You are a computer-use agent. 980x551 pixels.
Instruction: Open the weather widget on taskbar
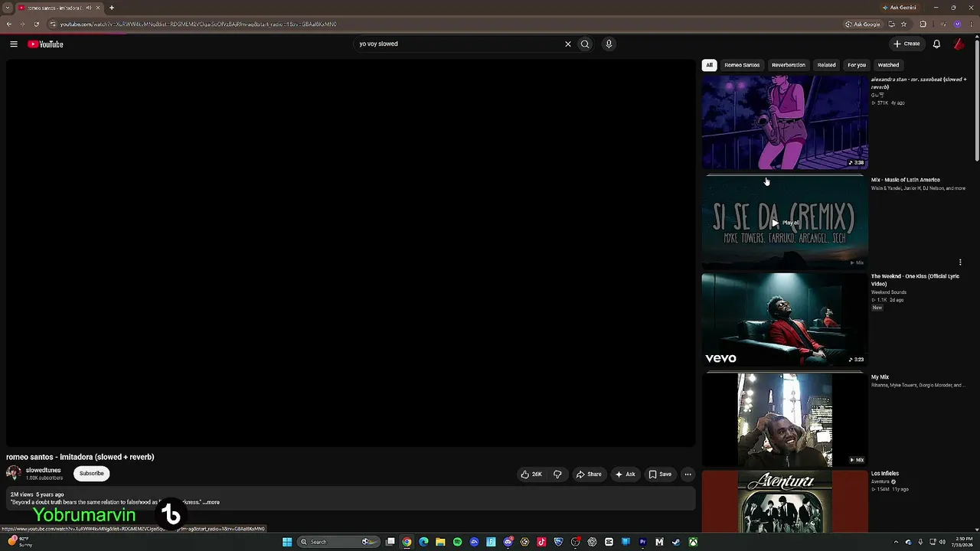point(21,542)
